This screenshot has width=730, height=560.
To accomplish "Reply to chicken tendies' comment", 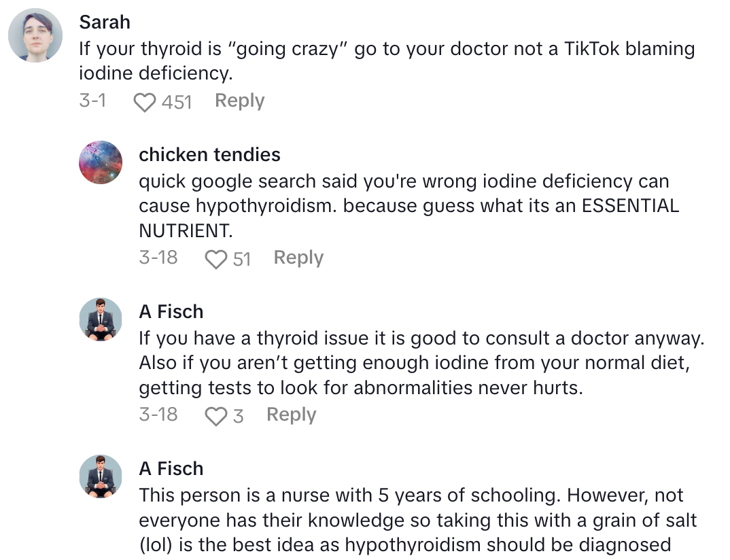I will tap(298, 258).
